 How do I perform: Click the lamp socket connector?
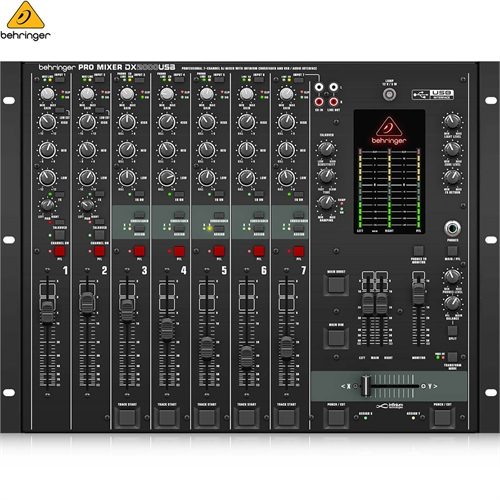[x=389, y=95]
